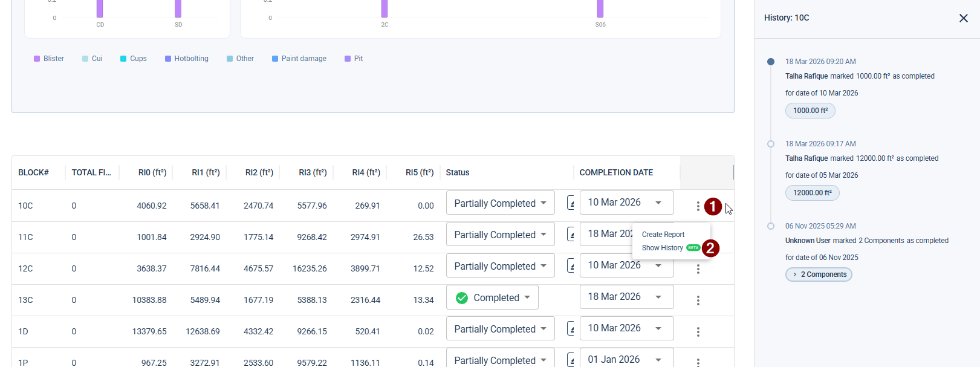Click the first history timeline marker

point(770,62)
